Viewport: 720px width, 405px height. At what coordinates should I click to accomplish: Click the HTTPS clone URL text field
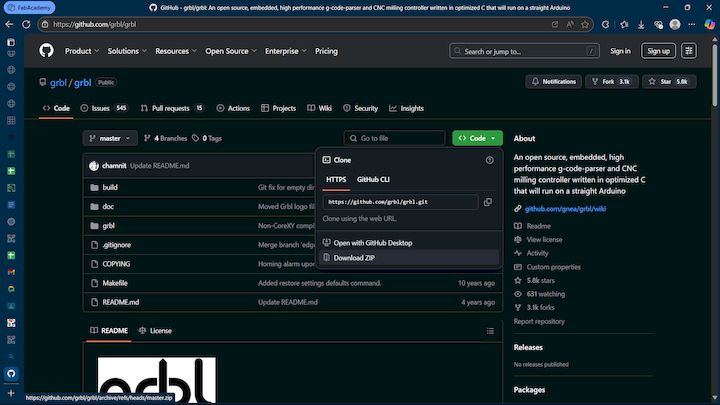400,202
